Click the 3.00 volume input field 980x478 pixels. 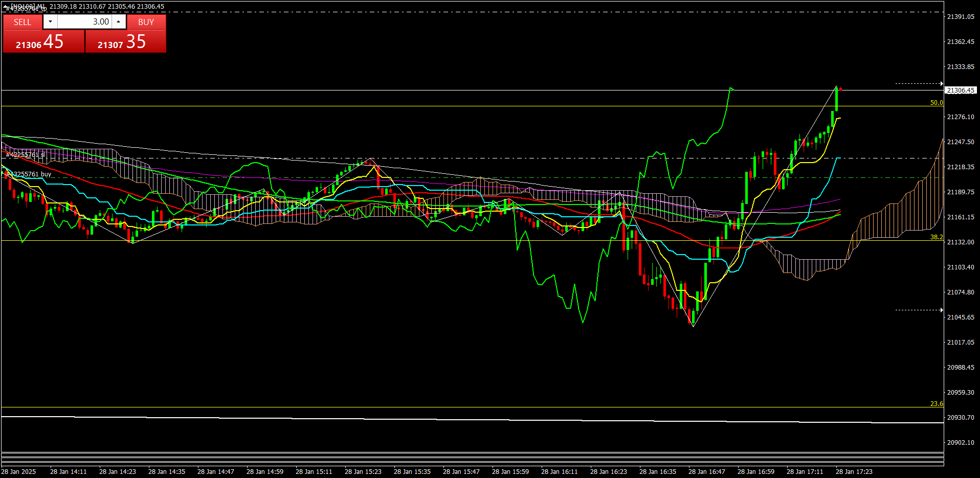point(84,21)
